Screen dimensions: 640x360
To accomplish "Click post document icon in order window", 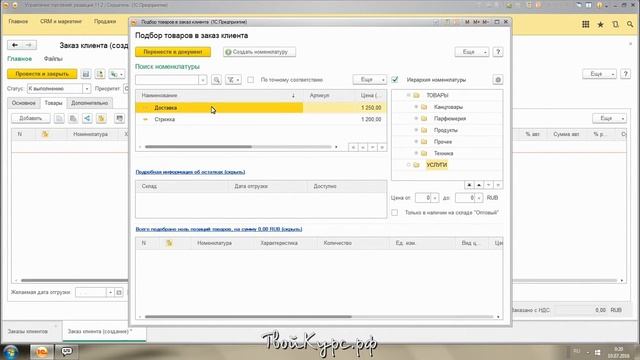I will [x=100, y=74].
